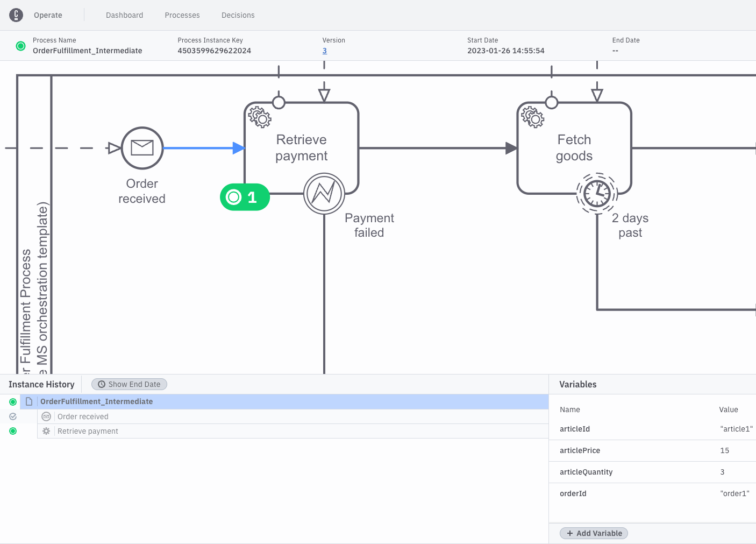Click gear icon on Retrieve payment task
Screen dimensions: 756x544
pyautogui.click(x=260, y=117)
